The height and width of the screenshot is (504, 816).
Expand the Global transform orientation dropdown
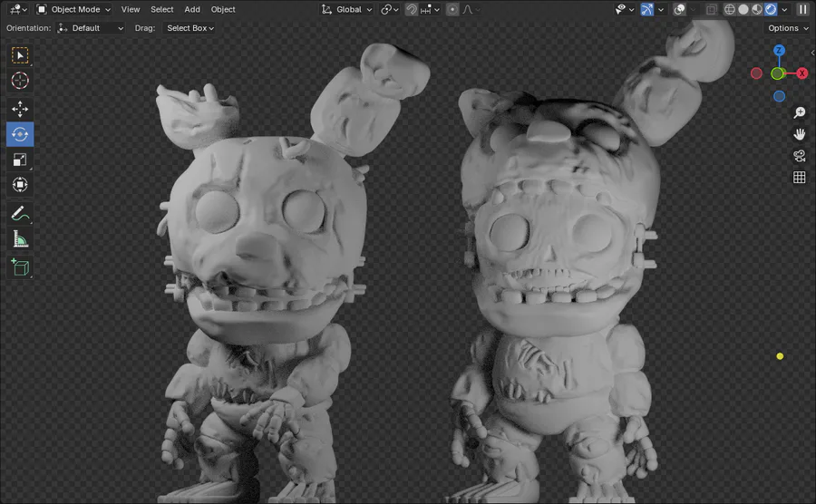[346, 9]
